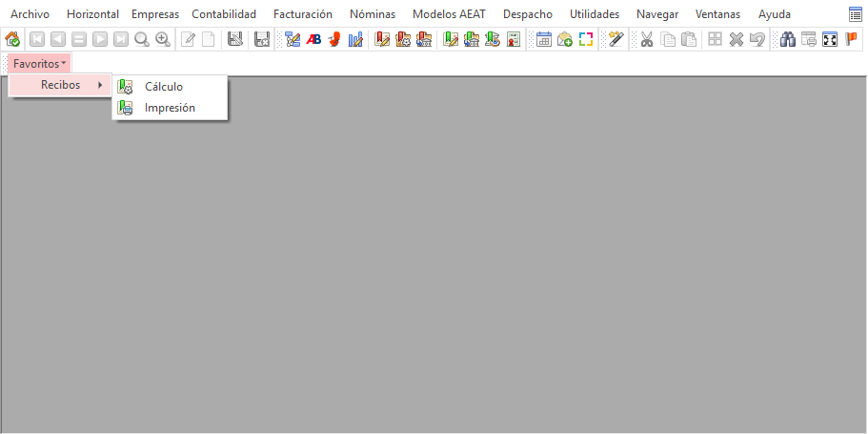
Task: Click the scissors cut icon
Action: click(647, 39)
